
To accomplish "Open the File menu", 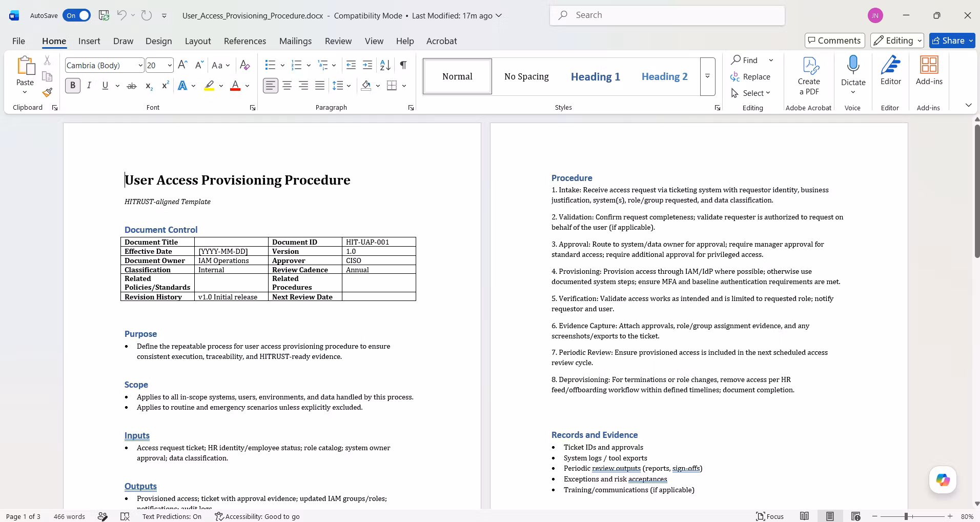I will click(18, 41).
